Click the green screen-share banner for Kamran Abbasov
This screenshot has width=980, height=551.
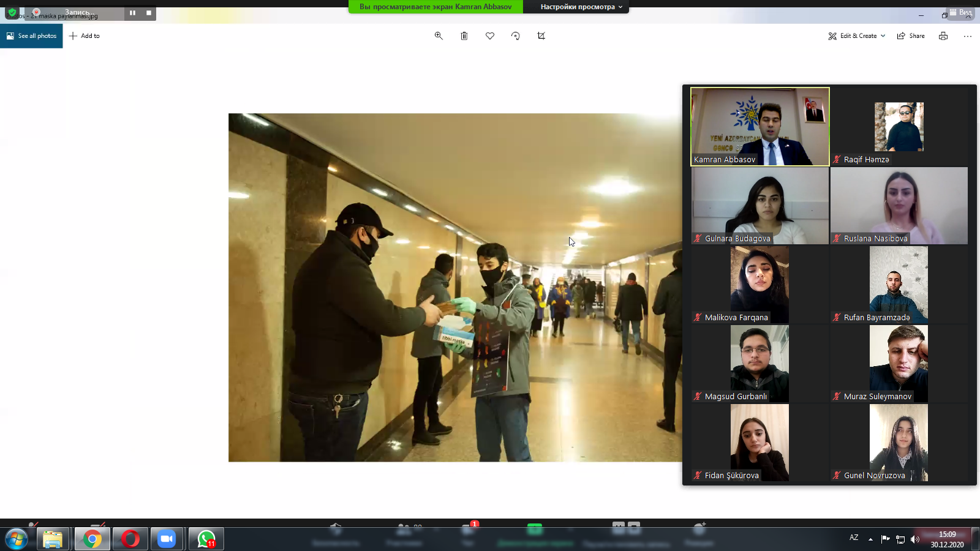pos(435,7)
